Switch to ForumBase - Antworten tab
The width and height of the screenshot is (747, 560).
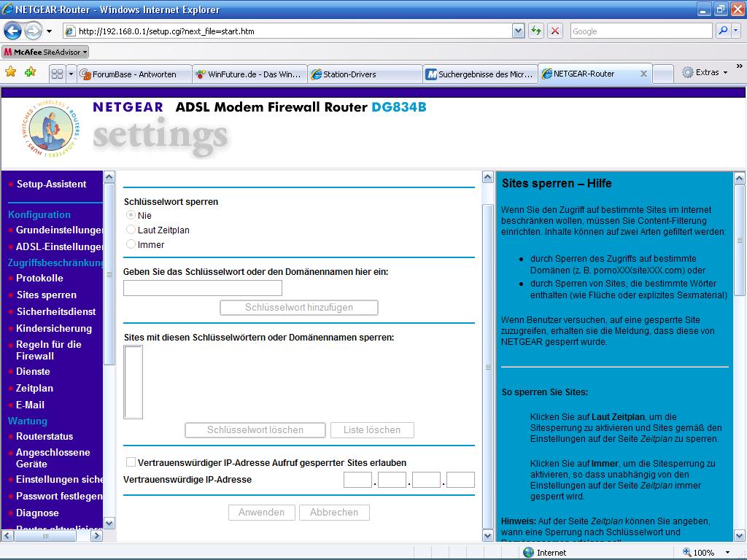(x=134, y=74)
